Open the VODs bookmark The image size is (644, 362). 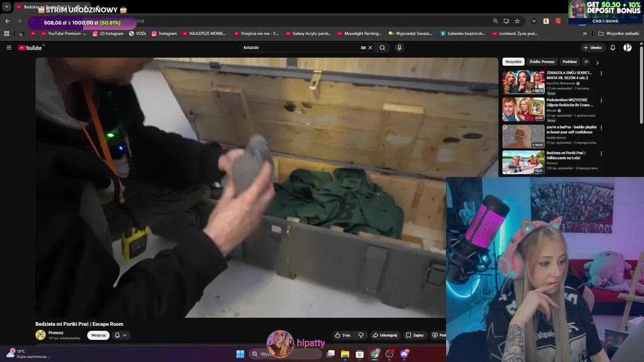click(137, 34)
